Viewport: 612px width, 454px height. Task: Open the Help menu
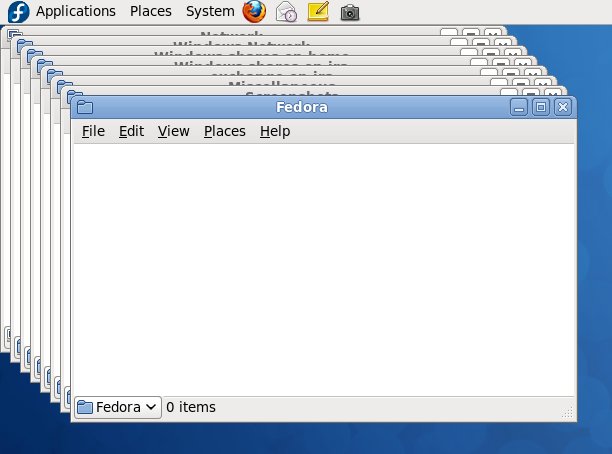tap(275, 131)
